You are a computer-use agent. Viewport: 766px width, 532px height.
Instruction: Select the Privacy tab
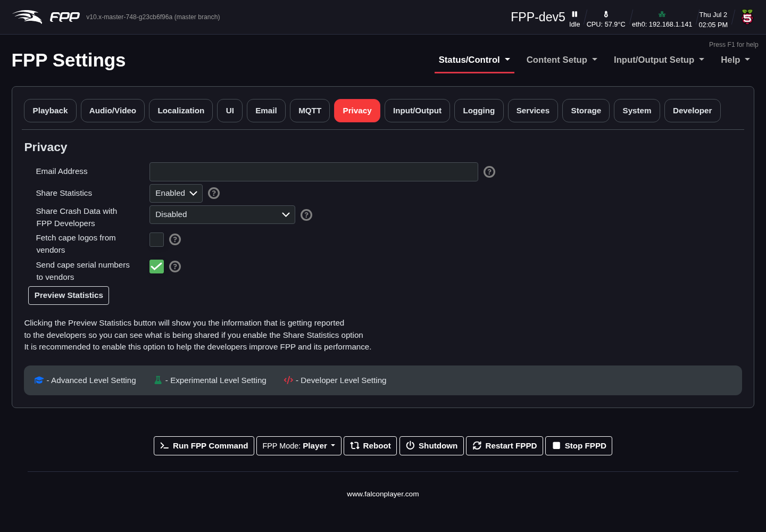click(x=357, y=111)
